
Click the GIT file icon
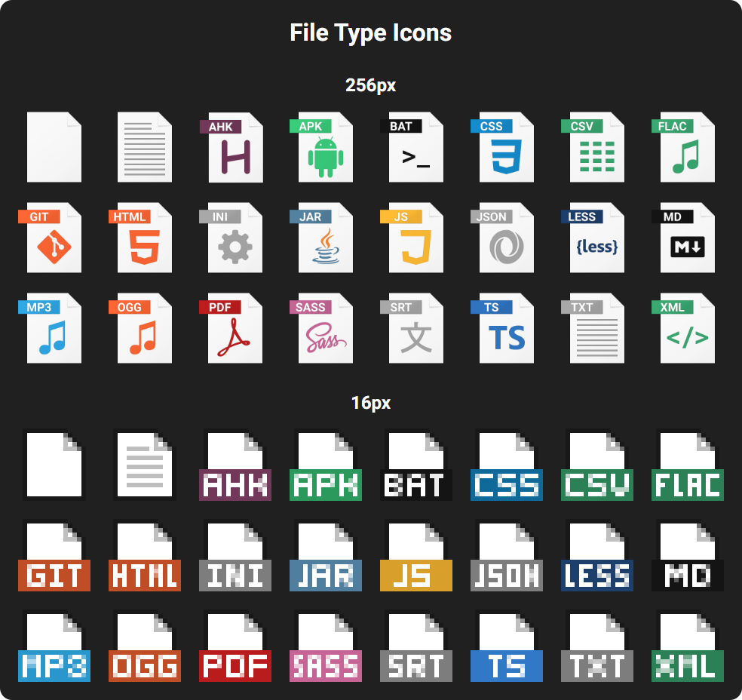click(54, 238)
